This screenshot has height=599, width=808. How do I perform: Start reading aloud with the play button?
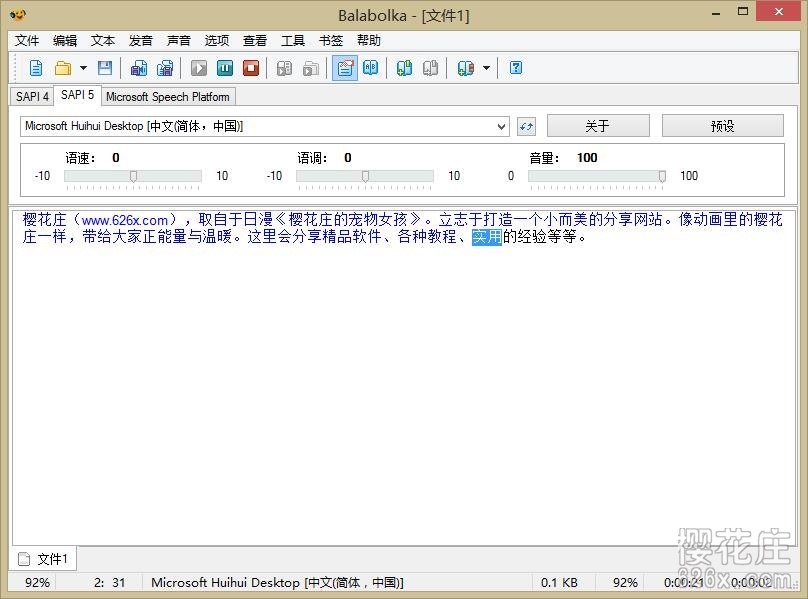[199, 68]
